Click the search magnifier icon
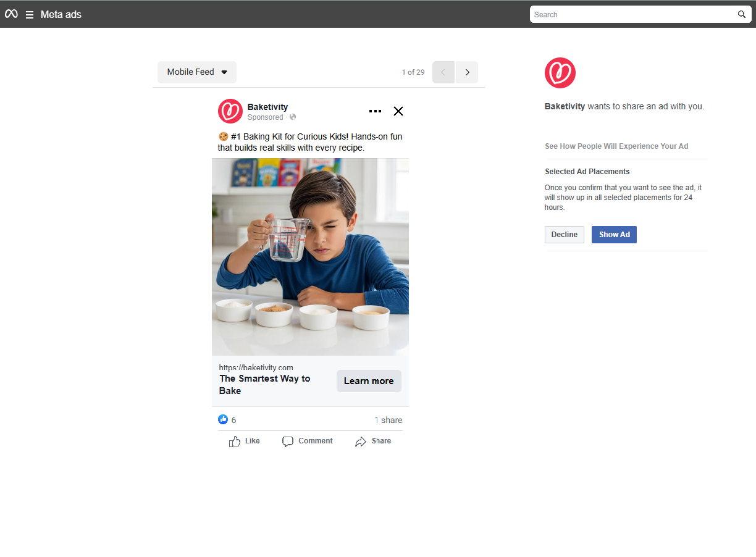The image size is (756, 557). pyautogui.click(x=742, y=14)
